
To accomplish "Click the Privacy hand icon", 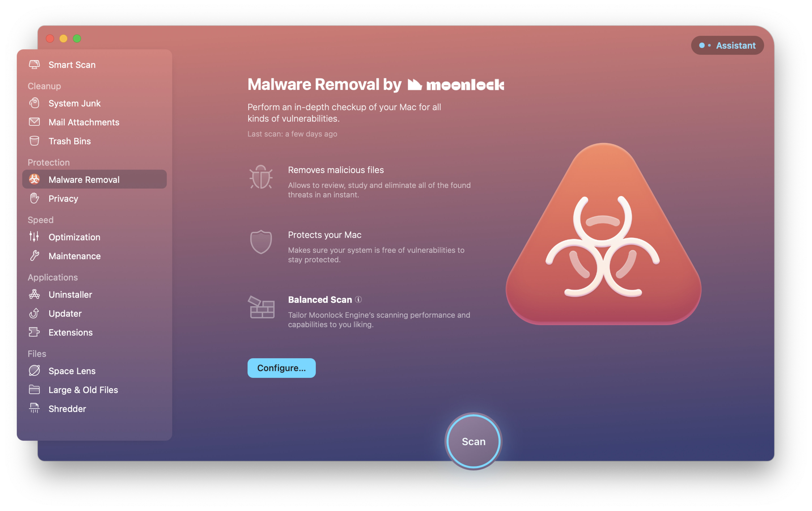I will pos(34,198).
